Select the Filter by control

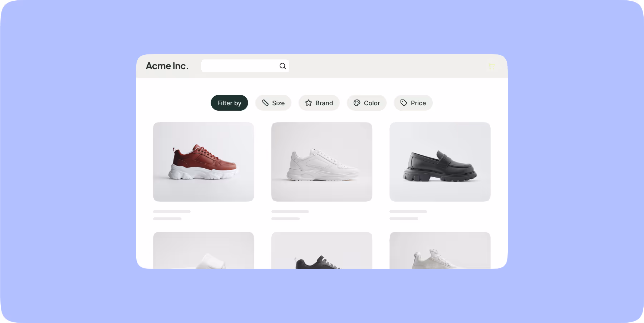229,103
